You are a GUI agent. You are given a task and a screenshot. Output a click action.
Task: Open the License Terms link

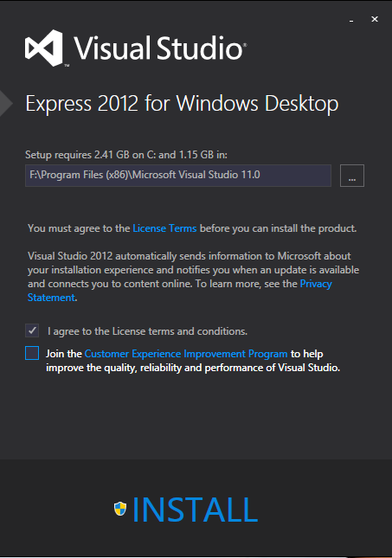[164, 228]
